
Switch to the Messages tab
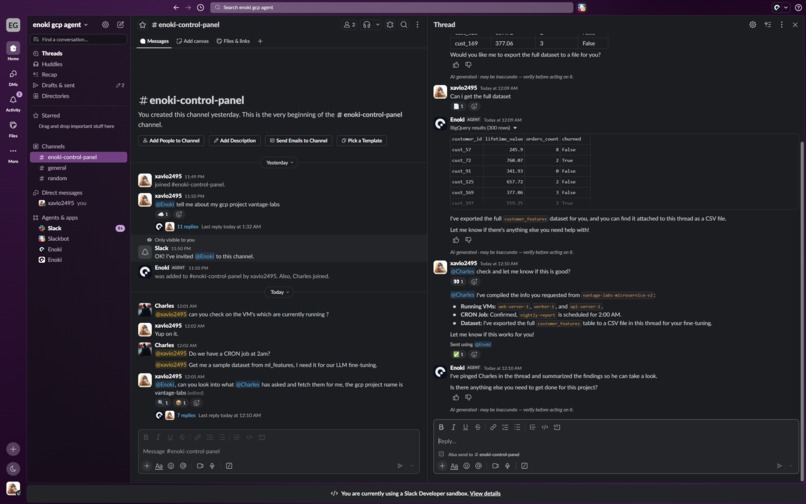coord(154,41)
